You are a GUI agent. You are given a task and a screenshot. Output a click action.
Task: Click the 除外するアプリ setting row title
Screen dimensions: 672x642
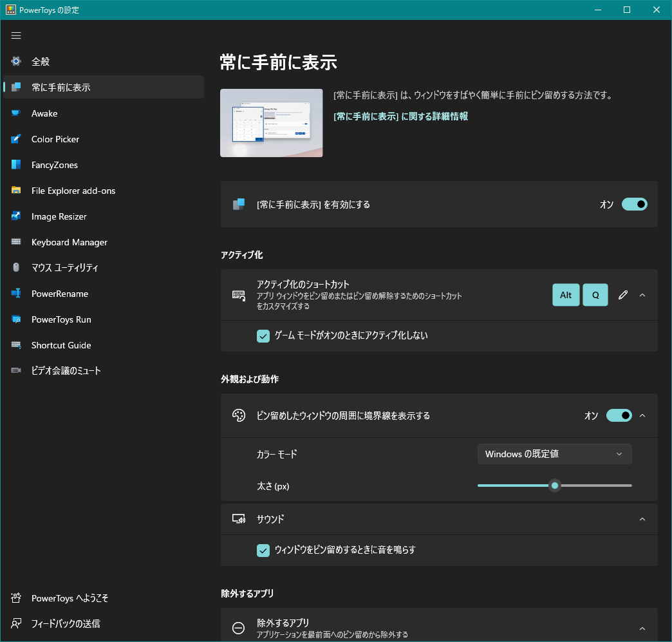(x=283, y=623)
